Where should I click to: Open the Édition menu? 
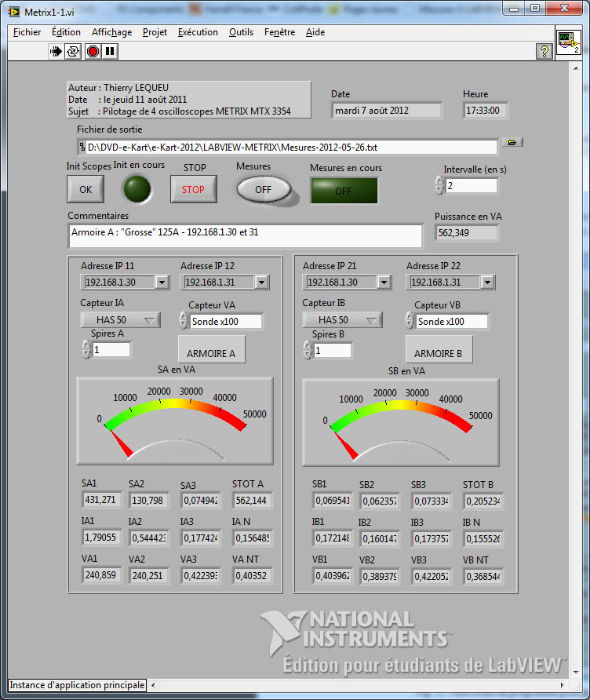pos(66,32)
